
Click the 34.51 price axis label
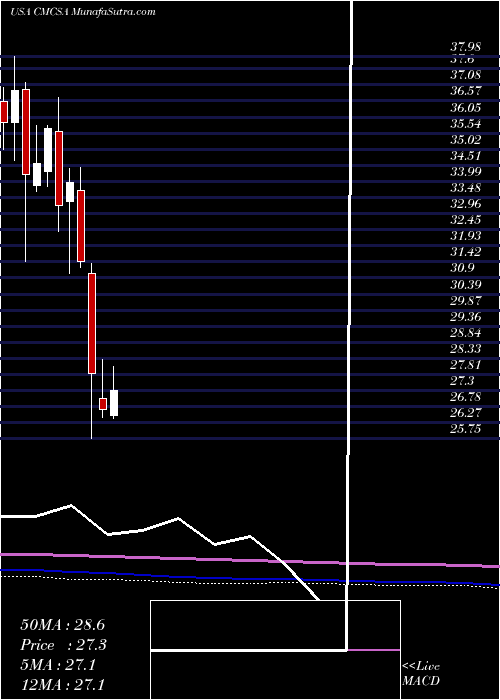point(466,156)
